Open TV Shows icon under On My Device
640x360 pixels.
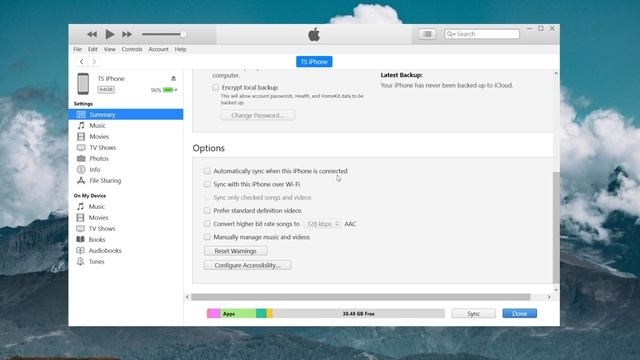81,229
